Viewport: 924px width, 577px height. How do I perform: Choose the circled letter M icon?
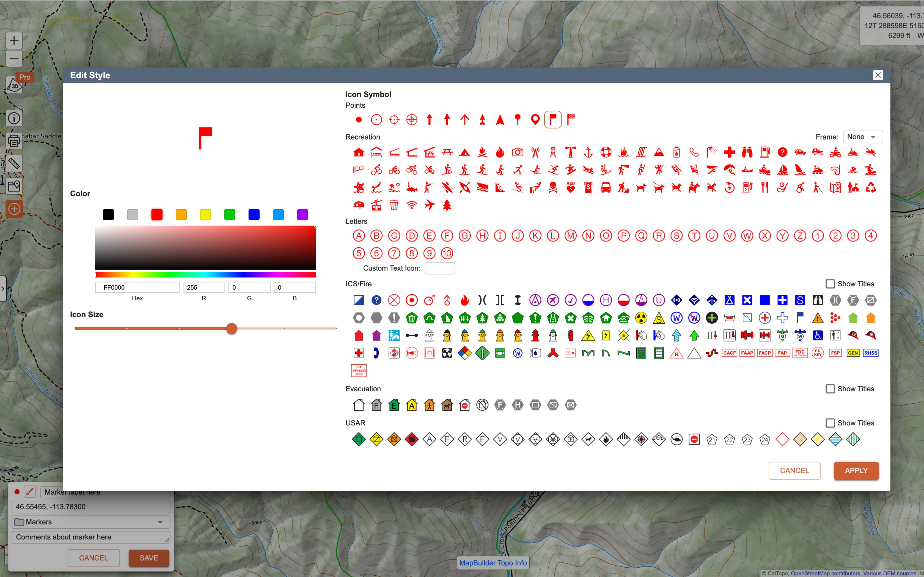point(570,236)
